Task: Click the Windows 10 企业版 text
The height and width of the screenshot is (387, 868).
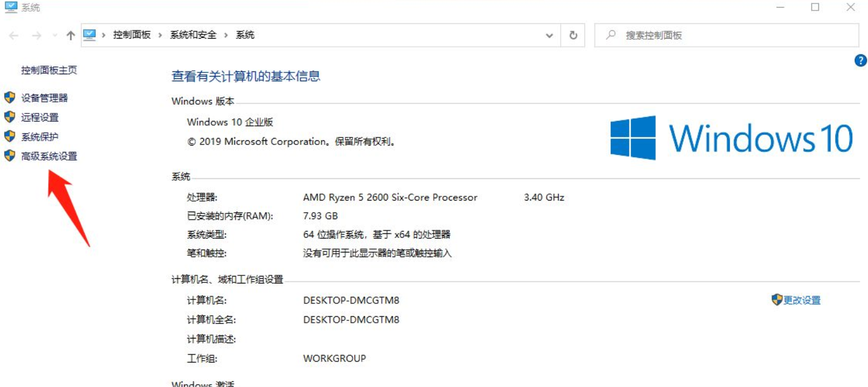Action: click(230, 122)
